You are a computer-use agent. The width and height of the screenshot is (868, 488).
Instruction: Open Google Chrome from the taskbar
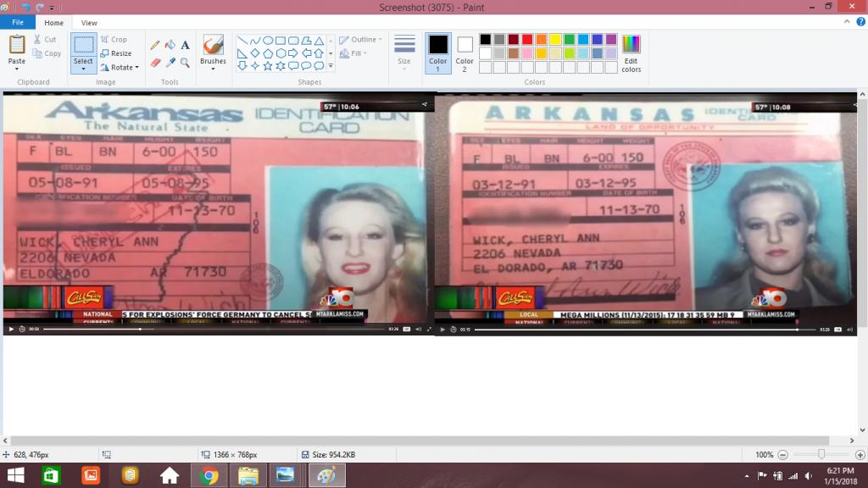(x=209, y=475)
